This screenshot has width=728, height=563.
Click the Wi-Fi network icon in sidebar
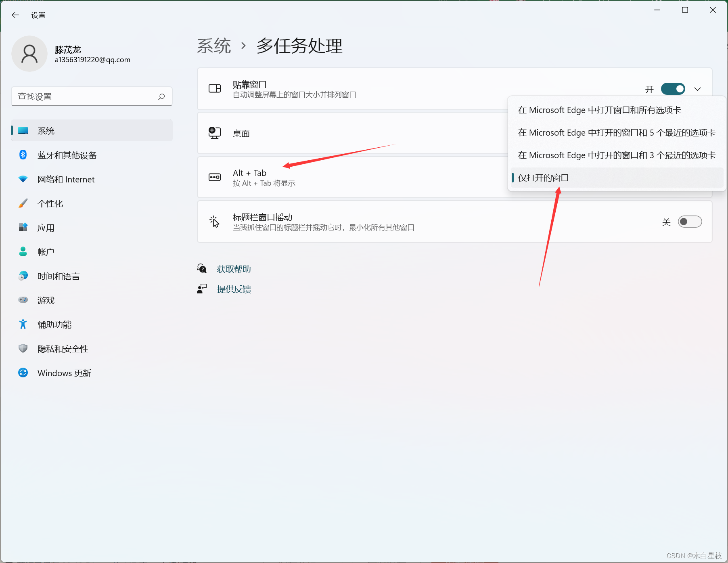coord(23,179)
